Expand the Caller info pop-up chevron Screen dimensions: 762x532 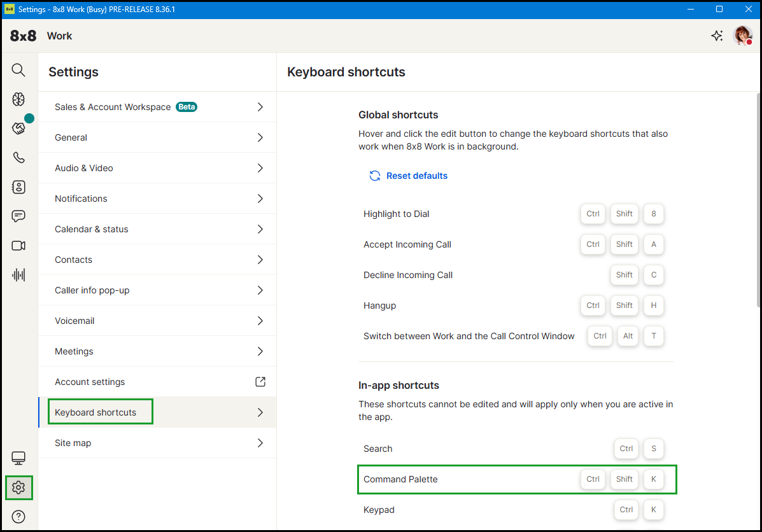(x=260, y=291)
